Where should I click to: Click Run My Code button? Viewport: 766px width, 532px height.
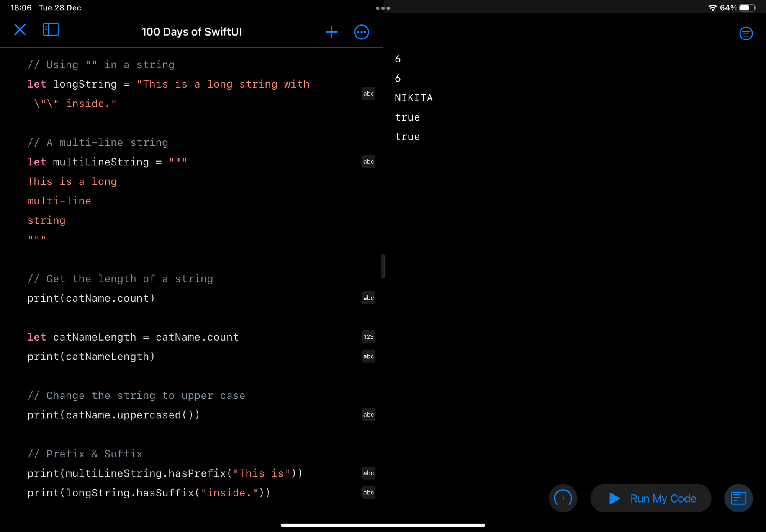point(651,498)
